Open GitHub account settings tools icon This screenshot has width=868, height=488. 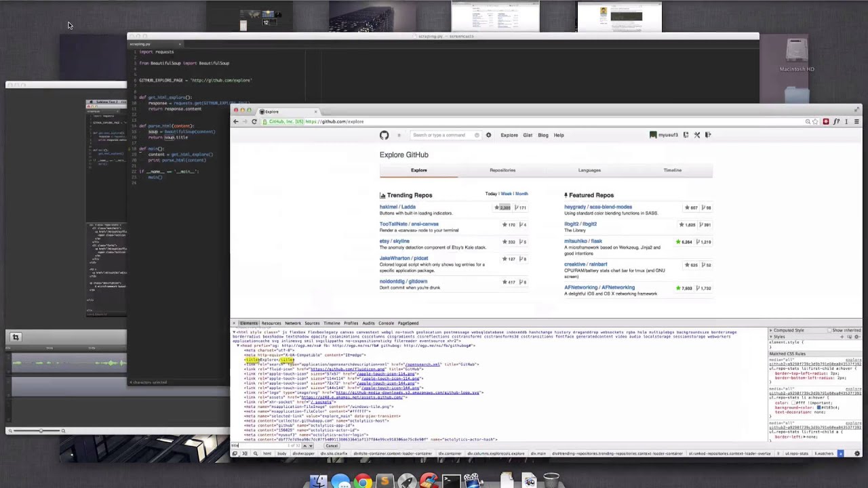click(x=696, y=135)
